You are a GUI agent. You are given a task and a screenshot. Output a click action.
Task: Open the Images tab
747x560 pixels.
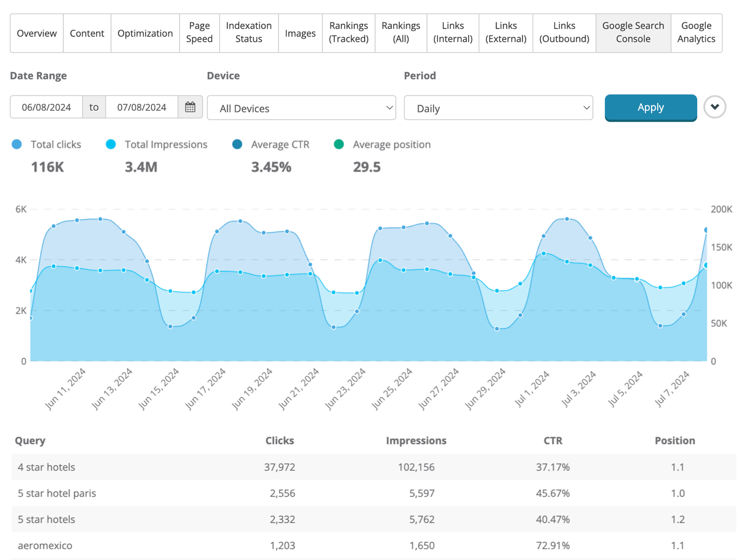[x=300, y=33]
